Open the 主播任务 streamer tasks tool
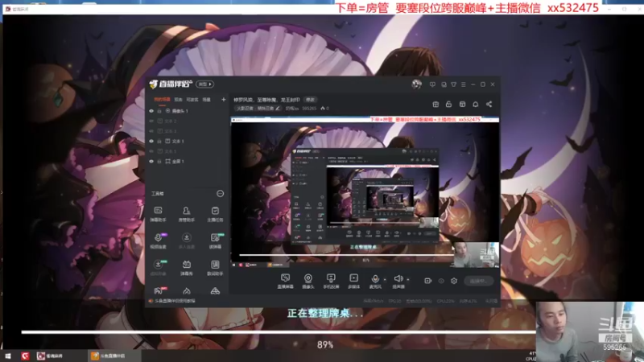 [x=215, y=214]
